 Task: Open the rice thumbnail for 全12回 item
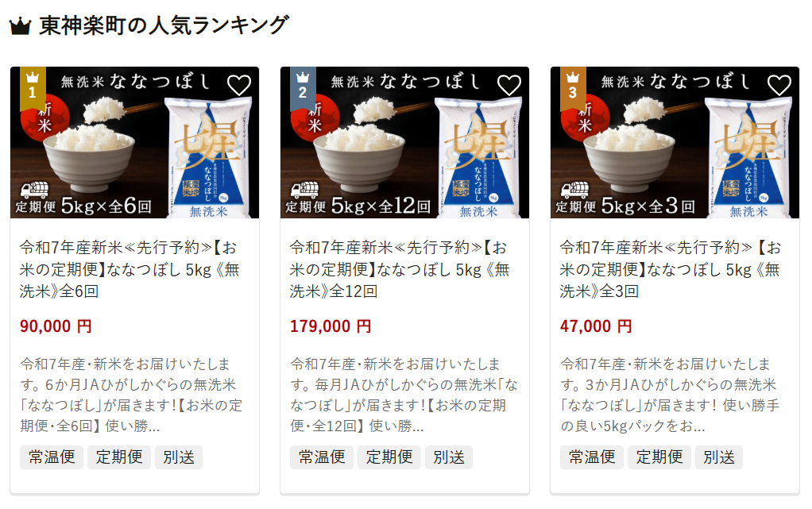(x=405, y=142)
